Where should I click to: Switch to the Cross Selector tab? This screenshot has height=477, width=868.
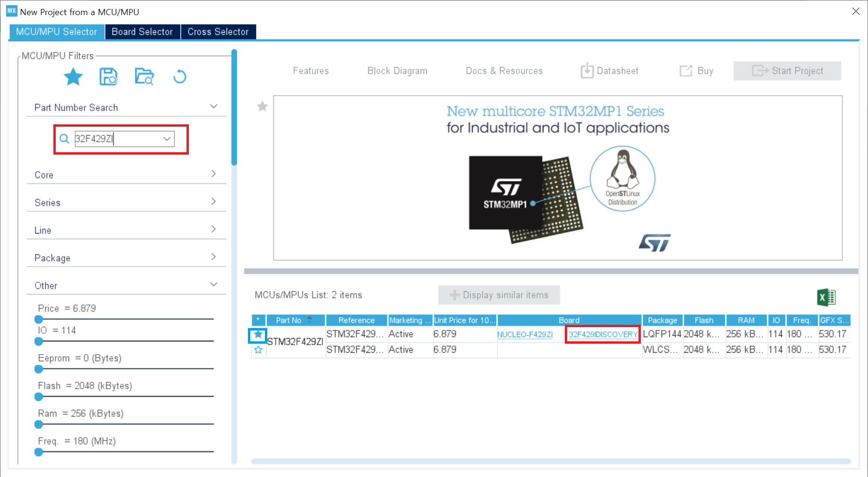coord(218,32)
